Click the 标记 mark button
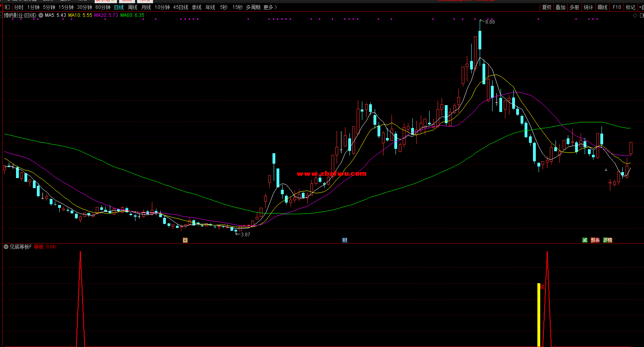The height and width of the screenshot is (347, 644). coord(630,7)
